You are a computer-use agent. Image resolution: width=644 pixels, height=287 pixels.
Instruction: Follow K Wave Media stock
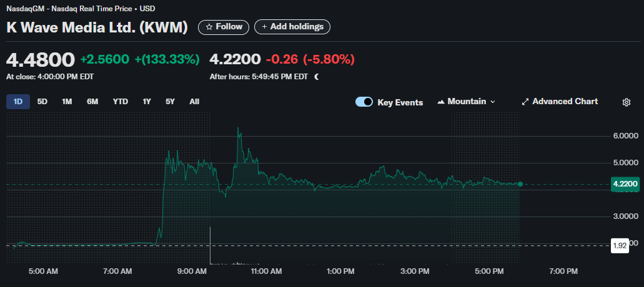(x=224, y=27)
